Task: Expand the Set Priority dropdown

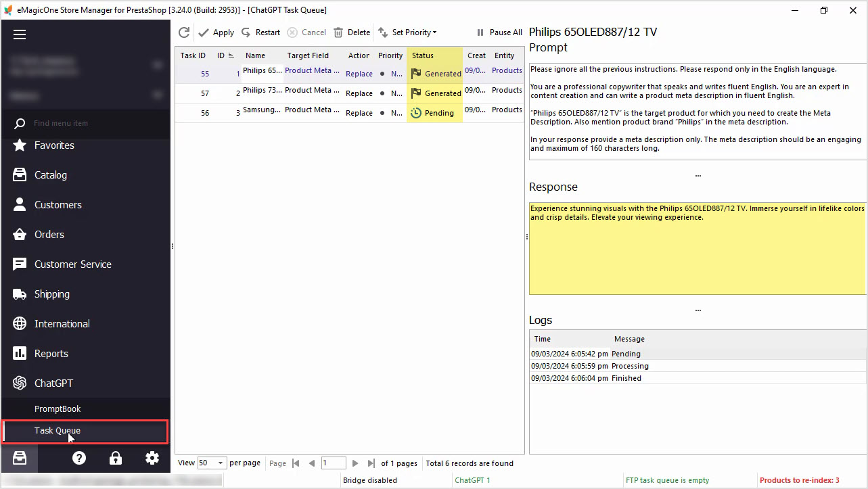Action: (x=407, y=32)
